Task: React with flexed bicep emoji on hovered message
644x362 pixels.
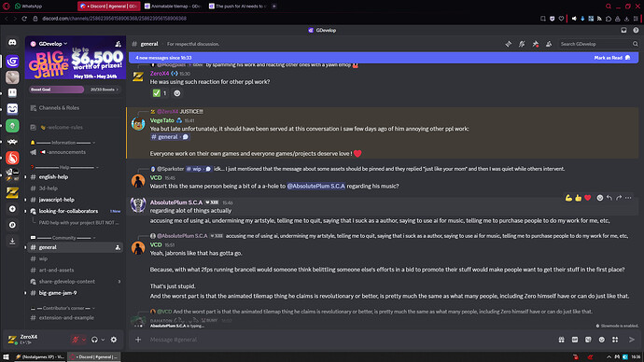Action: [568, 198]
